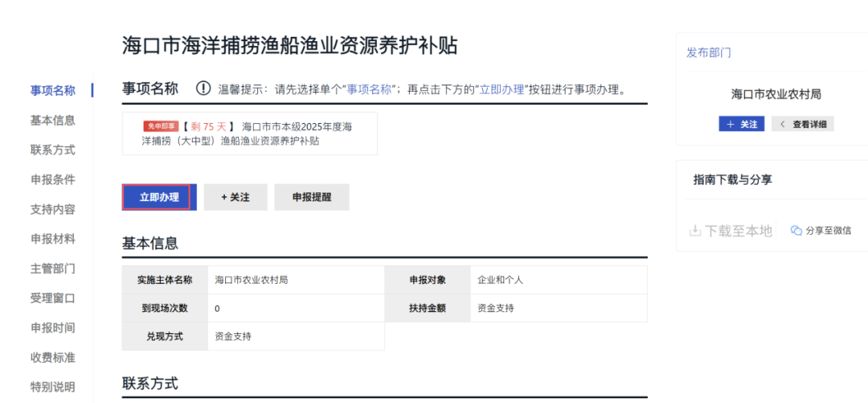Viewport: 868px width, 403px height.
Task: Click the 立即办理 button
Action: tap(159, 197)
